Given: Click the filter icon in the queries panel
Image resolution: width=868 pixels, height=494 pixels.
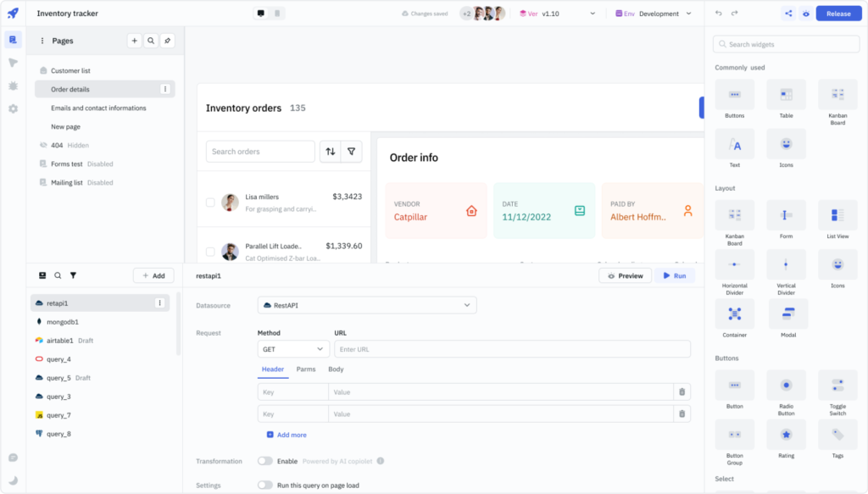Looking at the screenshot, I should [73, 275].
